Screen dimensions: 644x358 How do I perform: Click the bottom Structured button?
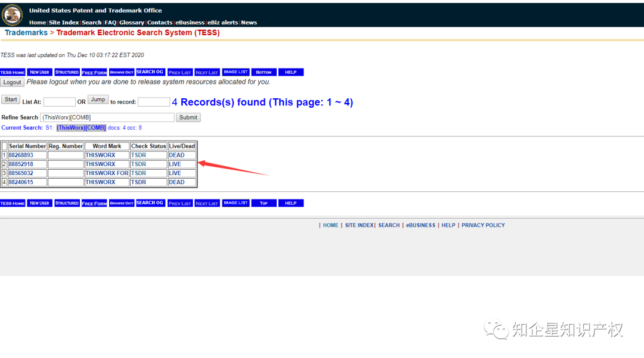click(67, 203)
